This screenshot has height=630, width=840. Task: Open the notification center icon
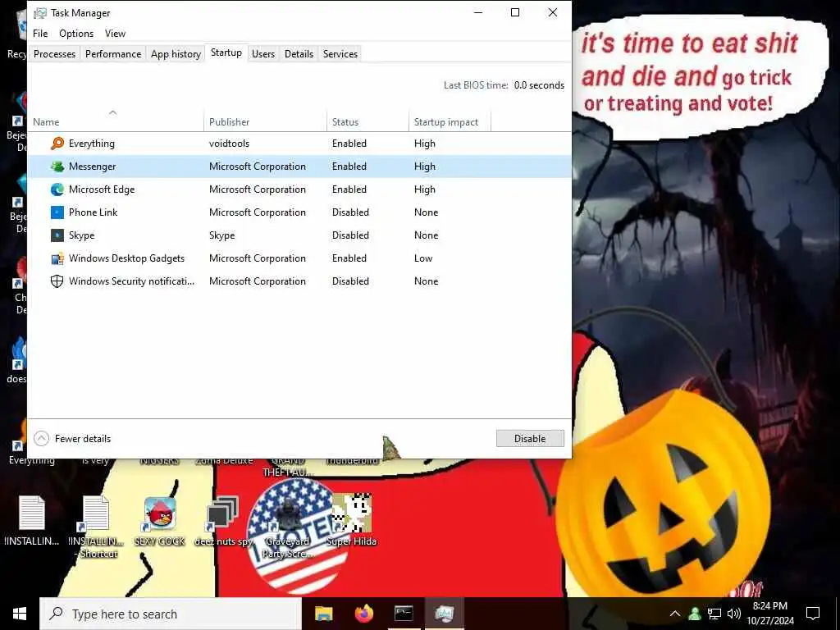[x=813, y=614]
